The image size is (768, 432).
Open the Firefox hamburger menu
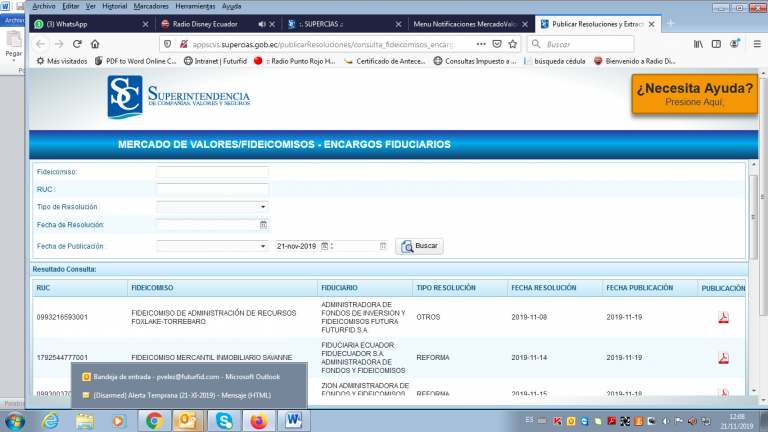click(x=757, y=44)
